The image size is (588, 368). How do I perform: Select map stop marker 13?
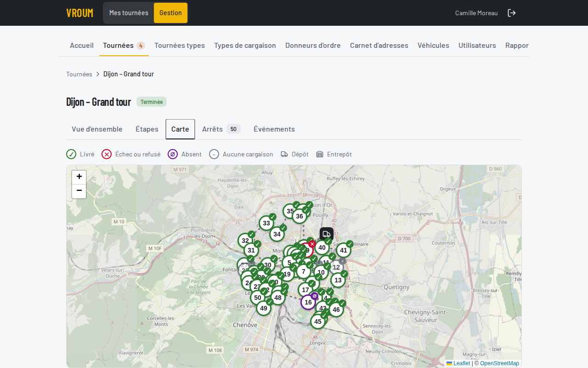coord(338,280)
